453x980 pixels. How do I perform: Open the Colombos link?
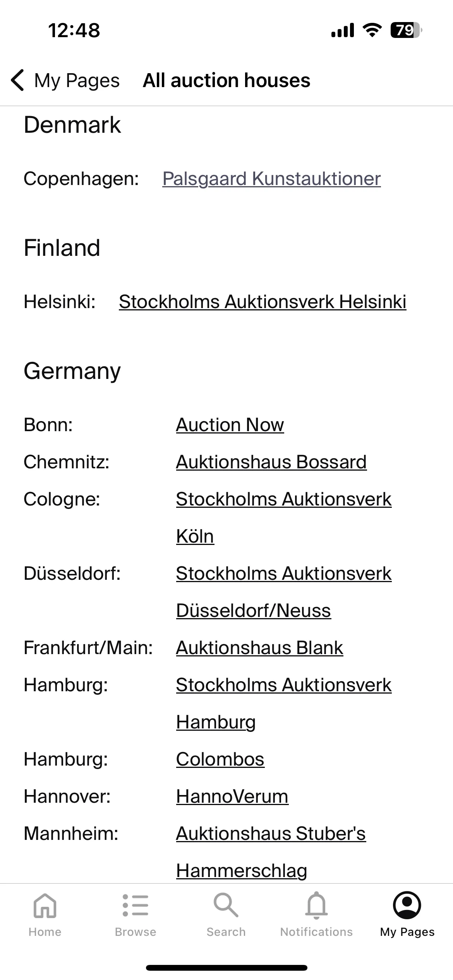point(220,759)
